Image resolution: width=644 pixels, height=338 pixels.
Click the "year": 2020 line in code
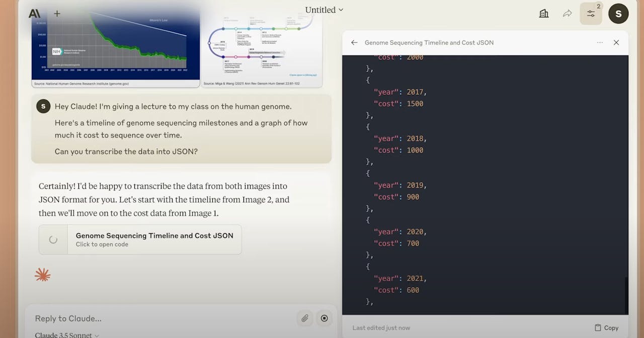400,232
